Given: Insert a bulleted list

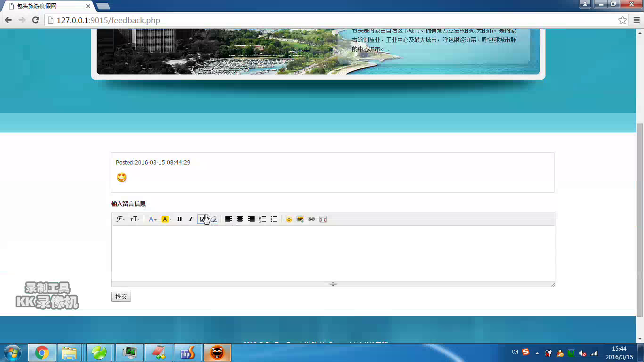Looking at the screenshot, I should (274, 219).
